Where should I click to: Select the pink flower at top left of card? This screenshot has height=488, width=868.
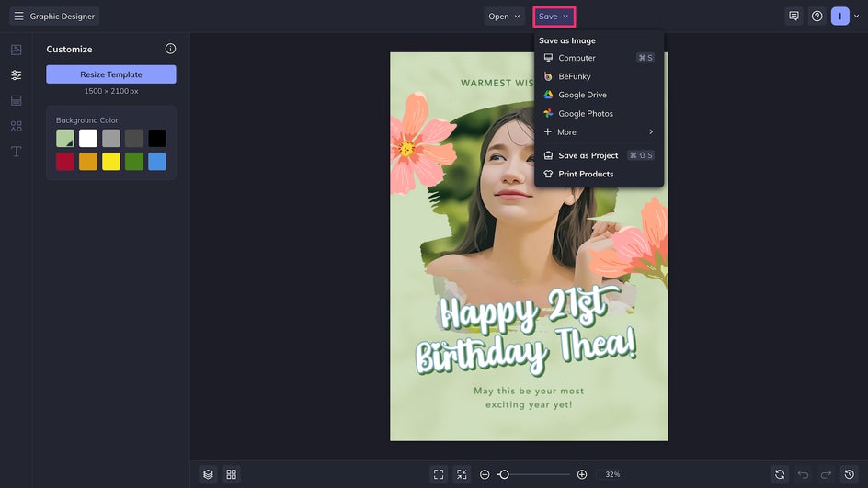[421, 142]
